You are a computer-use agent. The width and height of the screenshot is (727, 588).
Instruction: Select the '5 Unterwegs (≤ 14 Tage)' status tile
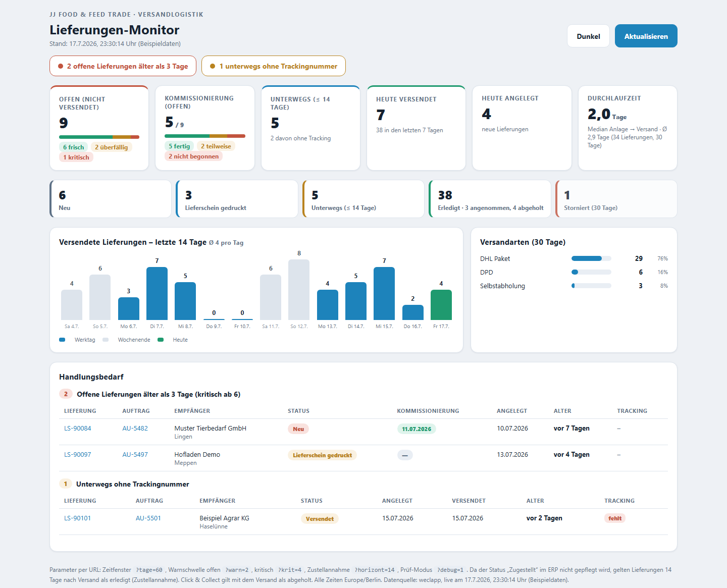point(363,199)
